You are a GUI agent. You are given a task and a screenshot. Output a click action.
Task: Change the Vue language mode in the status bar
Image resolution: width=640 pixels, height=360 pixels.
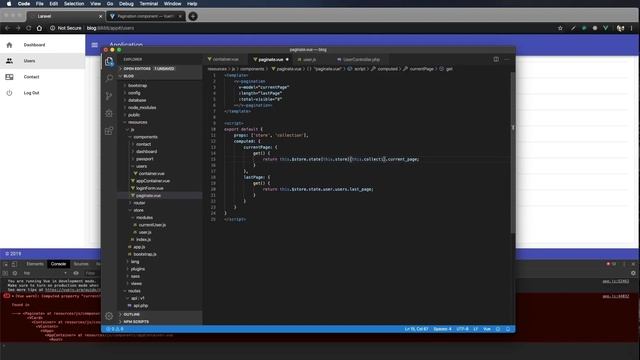coord(487,329)
